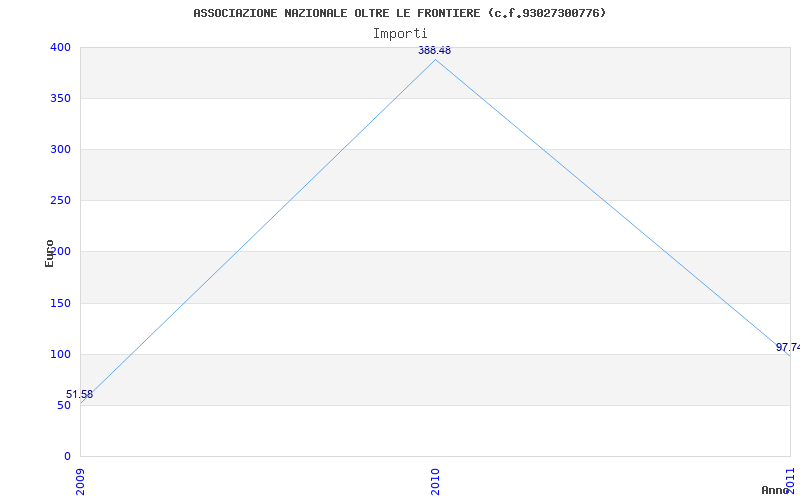Click the 2009 x-axis year label
The width and height of the screenshot is (800, 500).
click(x=80, y=481)
